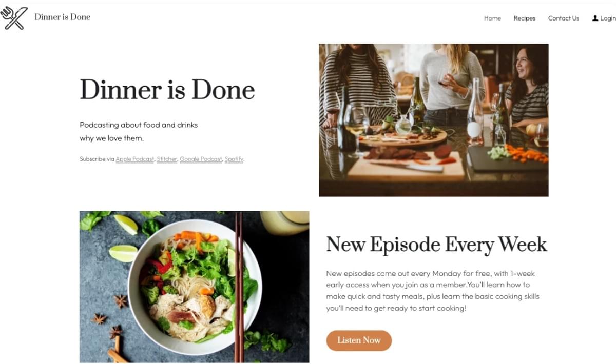Click the Dinner is Done site title in header
The image size is (616, 364).
click(62, 17)
